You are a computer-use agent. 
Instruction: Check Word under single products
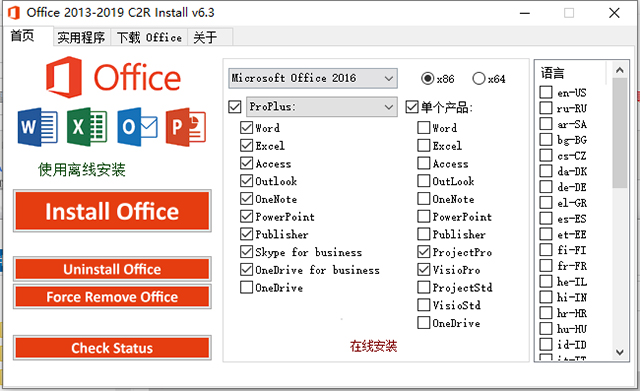(x=424, y=128)
